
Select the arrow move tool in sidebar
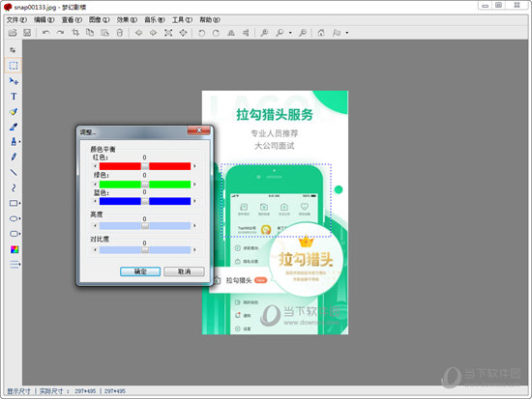point(14,81)
